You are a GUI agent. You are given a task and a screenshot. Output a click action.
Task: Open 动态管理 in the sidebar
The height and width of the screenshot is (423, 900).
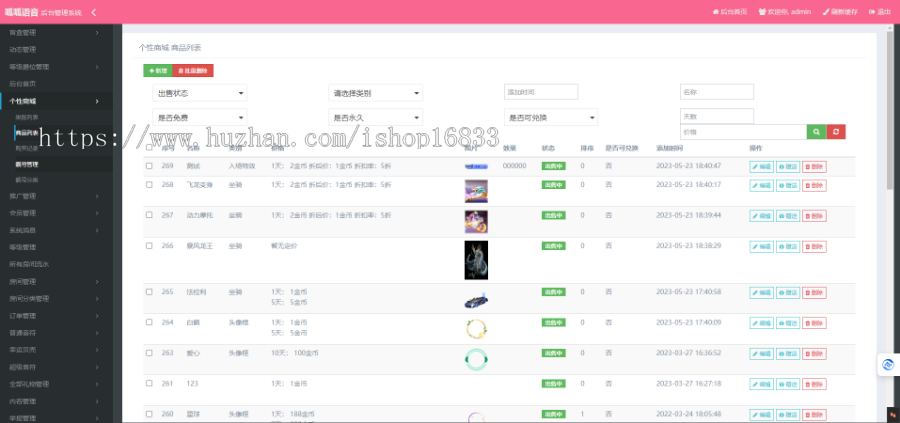coord(55,49)
